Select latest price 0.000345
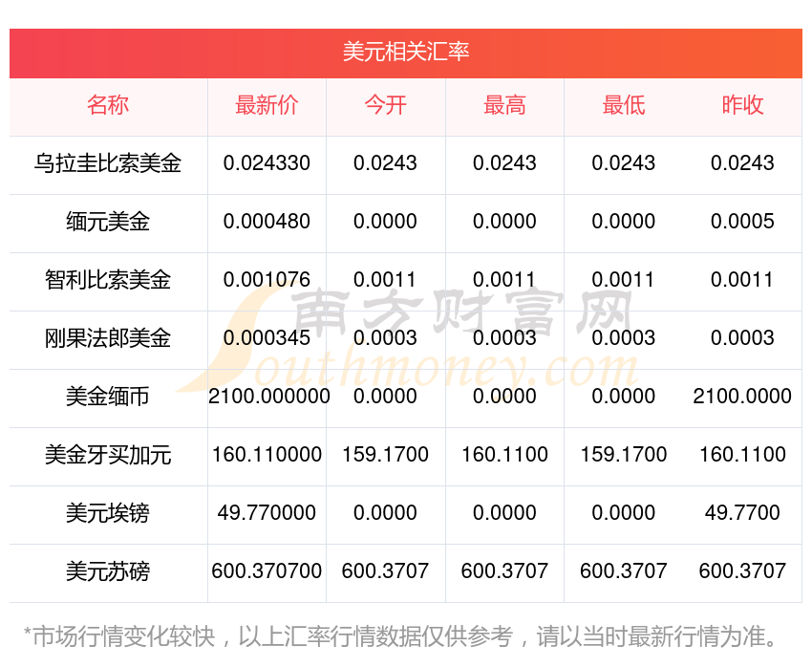This screenshot has height=667, width=812. (x=267, y=338)
